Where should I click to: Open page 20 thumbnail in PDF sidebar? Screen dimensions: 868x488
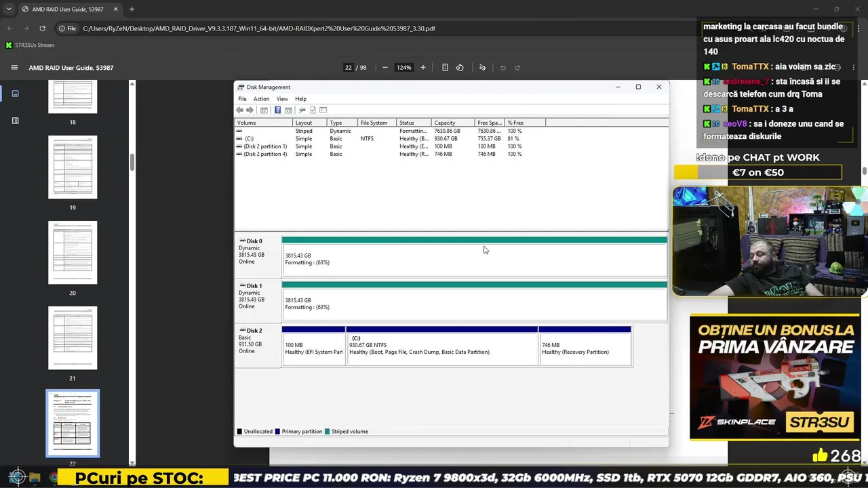(73, 253)
